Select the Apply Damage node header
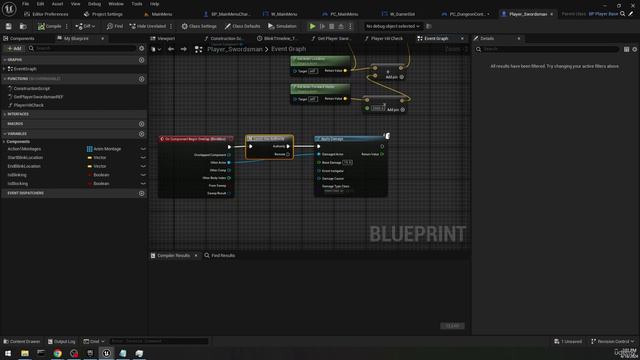640x360 pixels. [351, 139]
